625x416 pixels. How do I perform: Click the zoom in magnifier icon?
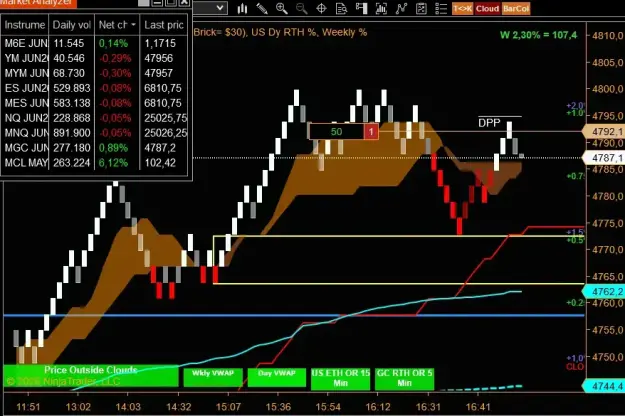click(282, 8)
